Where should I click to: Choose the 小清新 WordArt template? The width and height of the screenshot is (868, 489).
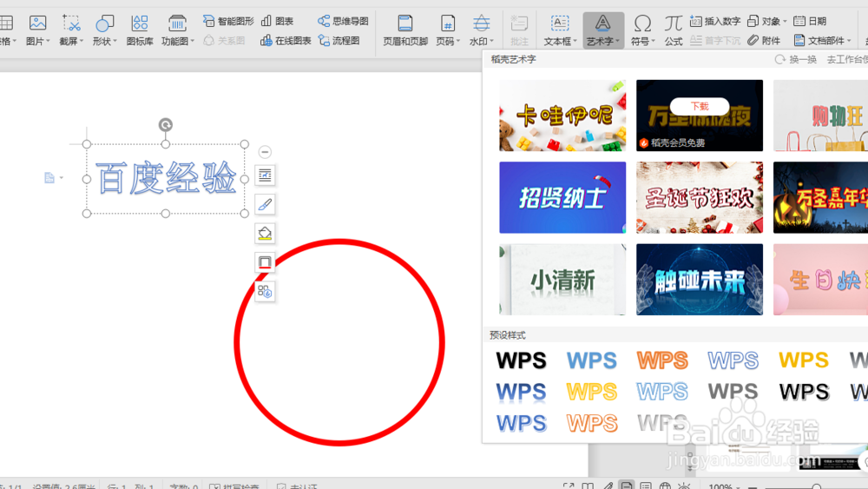[562, 279]
